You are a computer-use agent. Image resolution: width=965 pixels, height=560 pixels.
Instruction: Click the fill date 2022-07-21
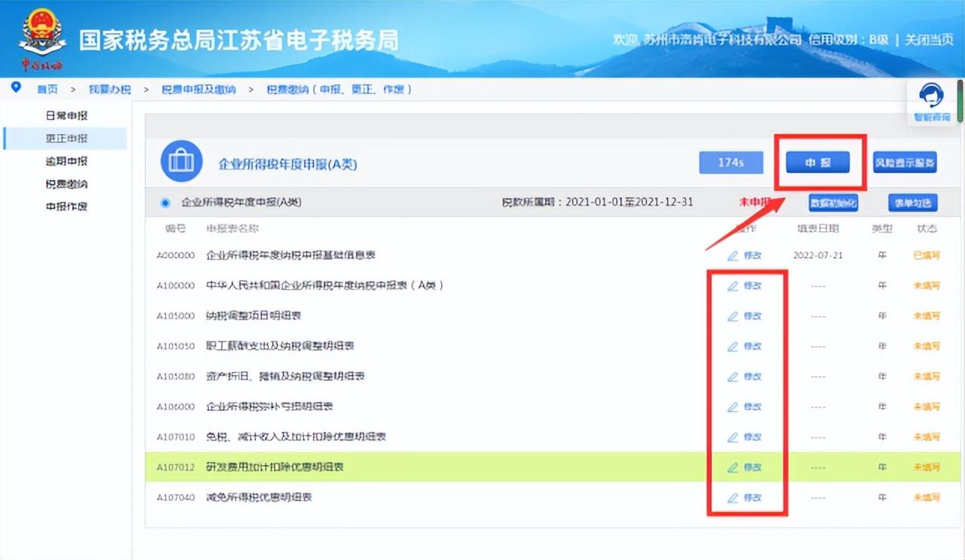pyautogui.click(x=817, y=255)
